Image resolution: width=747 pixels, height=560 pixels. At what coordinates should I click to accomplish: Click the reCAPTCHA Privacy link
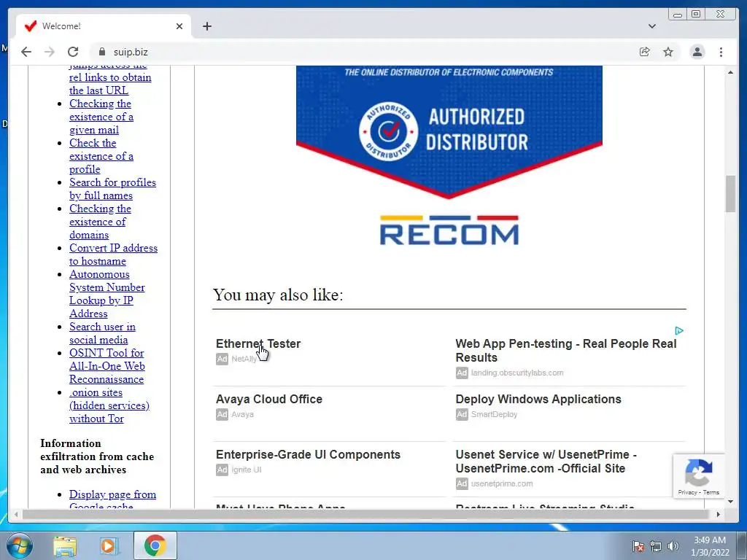(687, 492)
